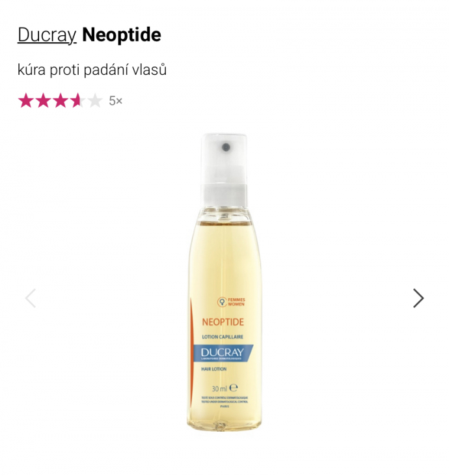Click the third pink rating star
The height and width of the screenshot is (476, 449).
[61, 100]
